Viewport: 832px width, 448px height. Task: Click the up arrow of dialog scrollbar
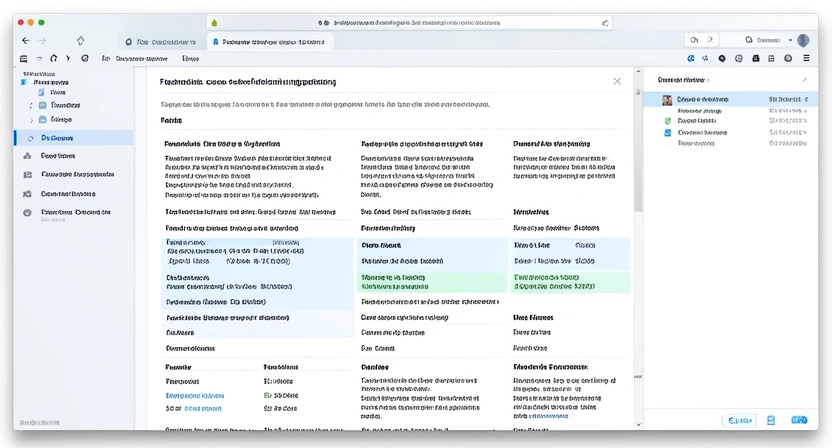tap(638, 71)
